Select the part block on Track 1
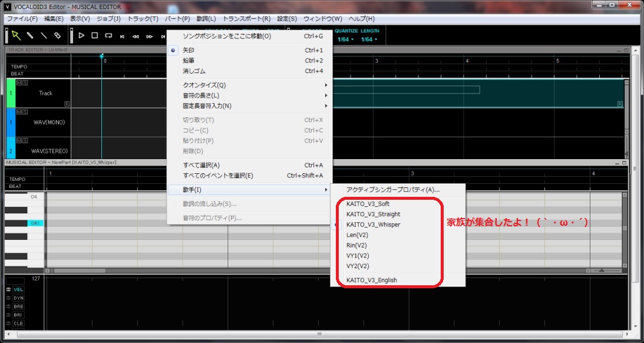Viewport: 644px width, 343px height. coord(478,93)
